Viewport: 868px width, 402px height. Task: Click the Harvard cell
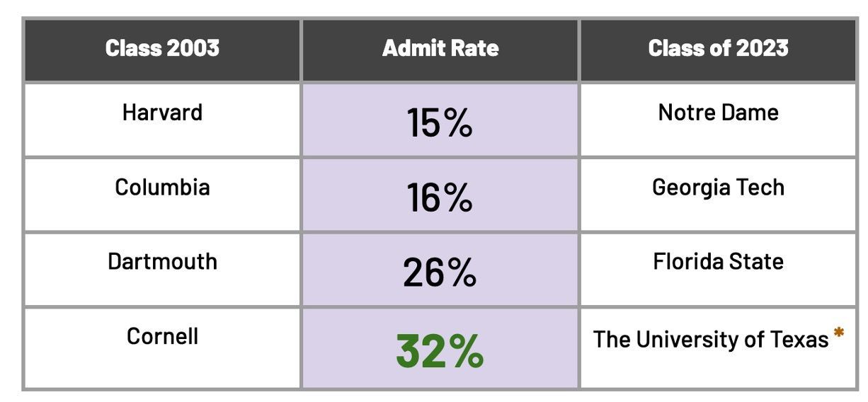tap(162, 120)
